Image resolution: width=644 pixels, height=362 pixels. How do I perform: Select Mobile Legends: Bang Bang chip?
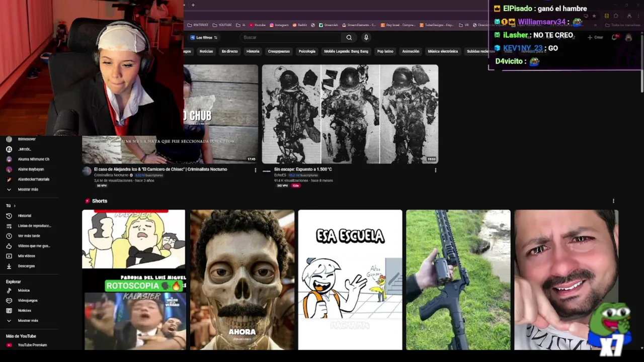tap(346, 51)
